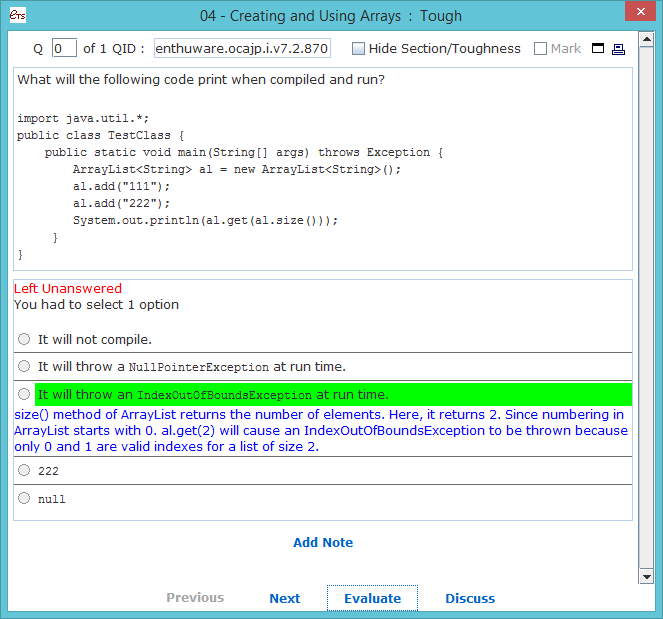Open the Add Note link

coord(323,543)
